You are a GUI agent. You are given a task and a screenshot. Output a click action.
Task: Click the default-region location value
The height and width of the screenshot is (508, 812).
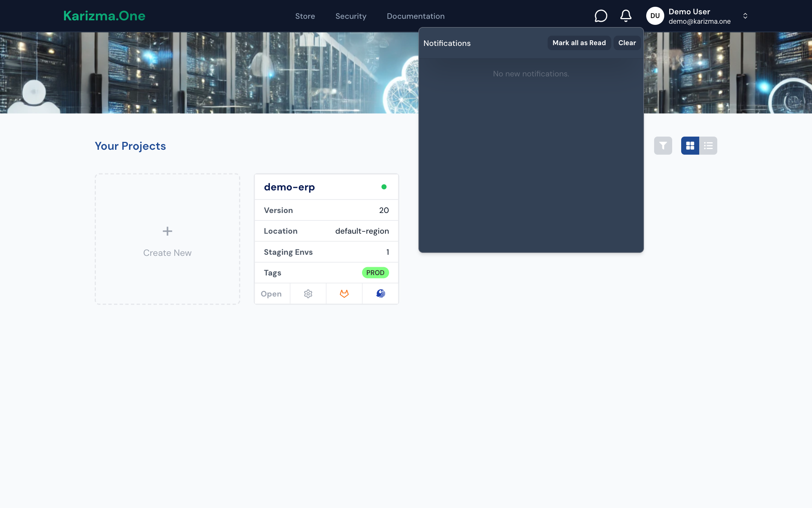362,231
